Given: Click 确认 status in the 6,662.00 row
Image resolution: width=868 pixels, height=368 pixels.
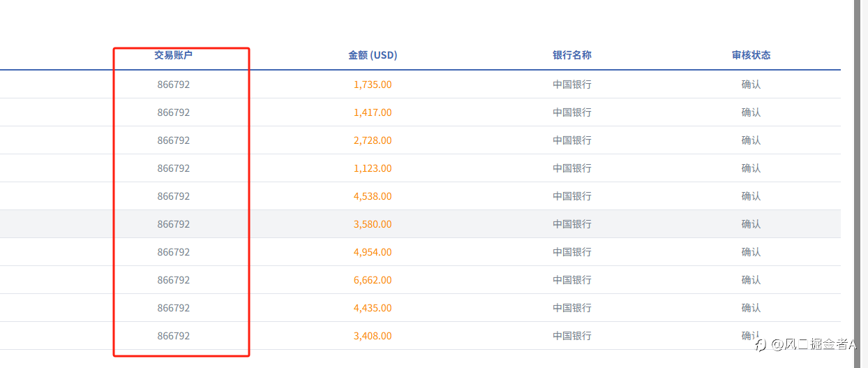Looking at the screenshot, I should tap(751, 280).
